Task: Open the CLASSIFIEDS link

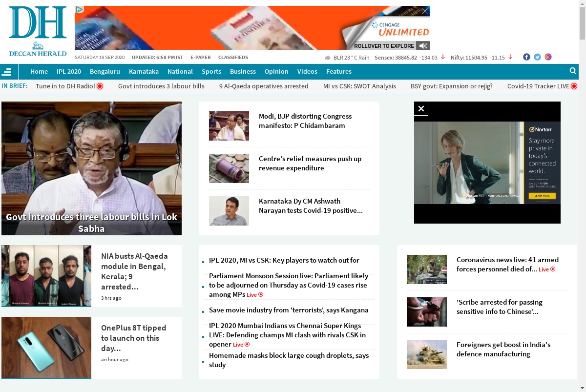Action: click(x=233, y=58)
